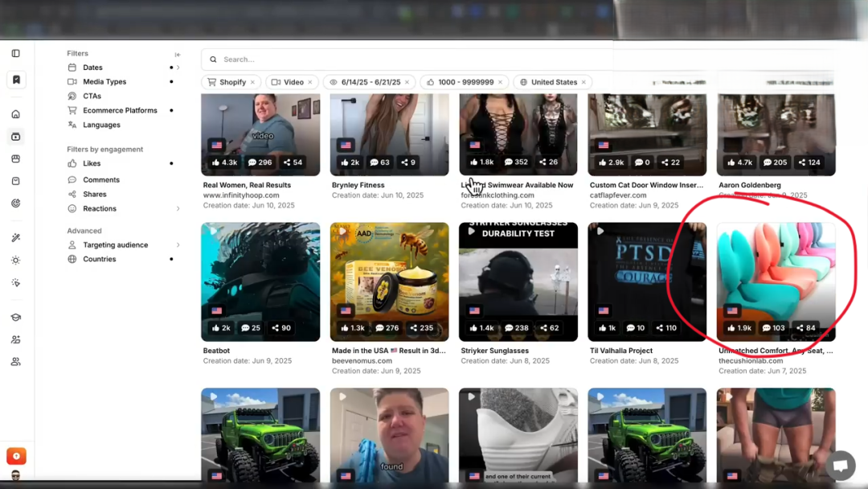The height and width of the screenshot is (489, 868).
Task: Expand the Dates filter chevron
Action: point(178,68)
